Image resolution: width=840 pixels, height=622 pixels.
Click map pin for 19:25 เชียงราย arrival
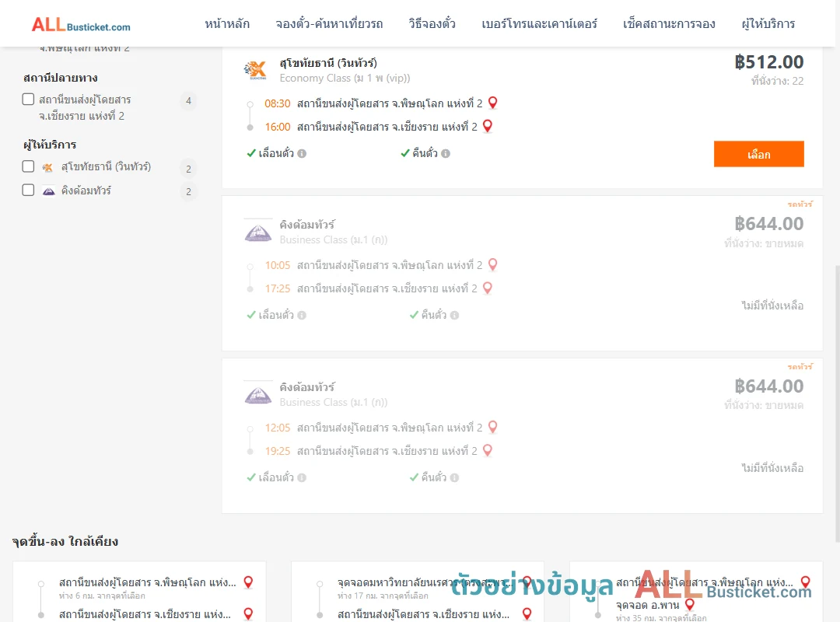coord(488,450)
